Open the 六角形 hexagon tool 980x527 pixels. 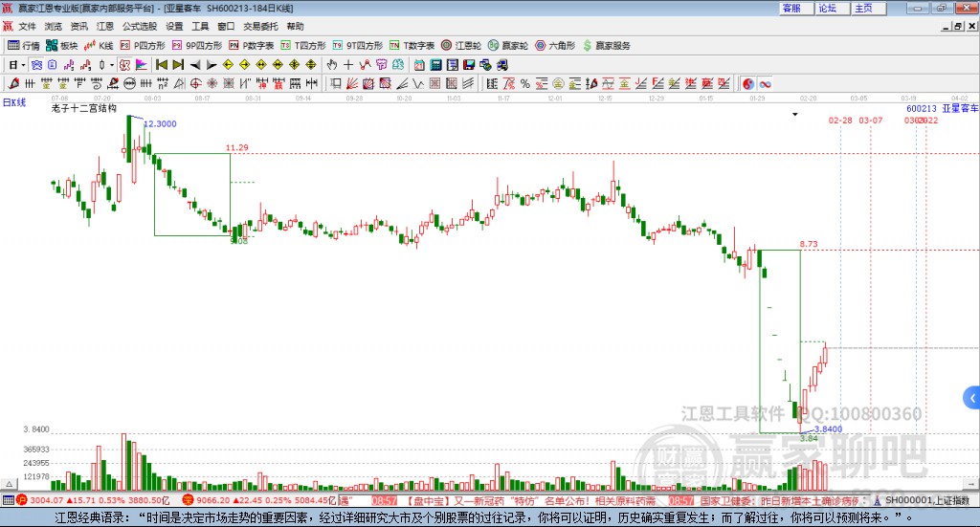(554, 46)
